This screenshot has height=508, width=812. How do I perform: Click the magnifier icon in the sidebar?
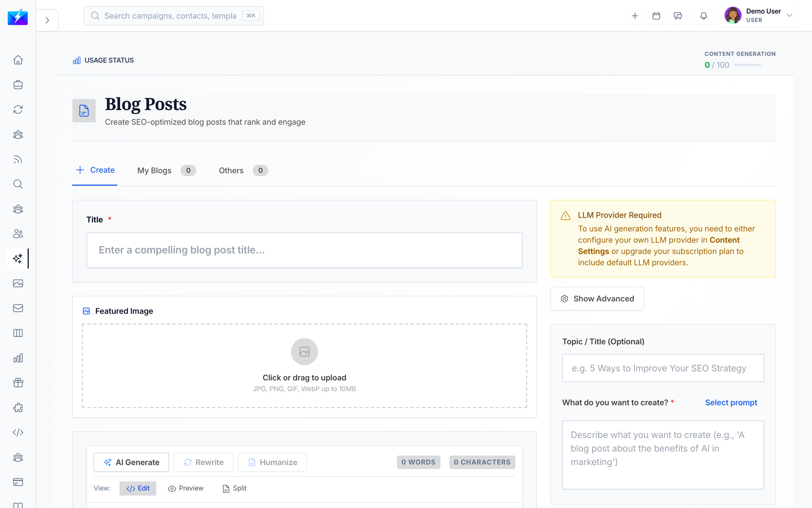coord(18,184)
